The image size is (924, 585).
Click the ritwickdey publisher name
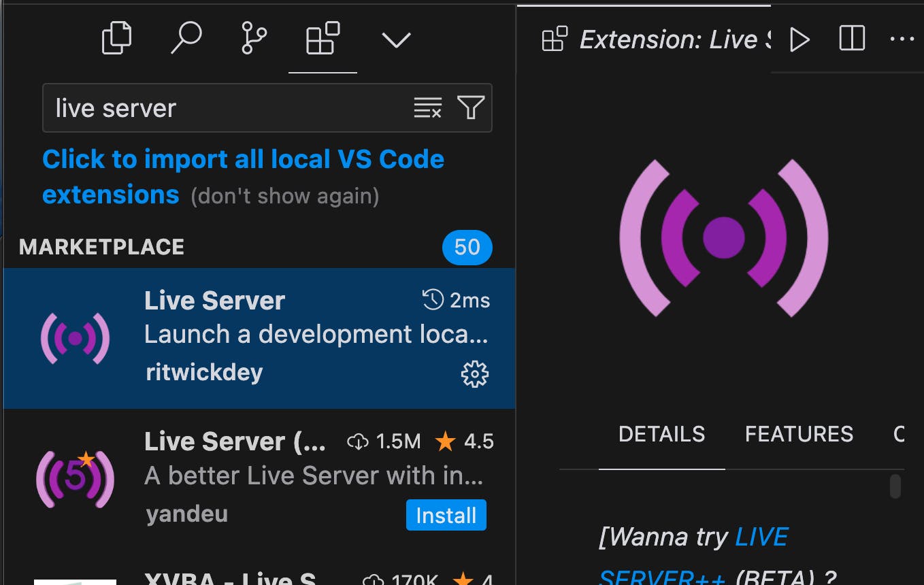[x=204, y=372]
